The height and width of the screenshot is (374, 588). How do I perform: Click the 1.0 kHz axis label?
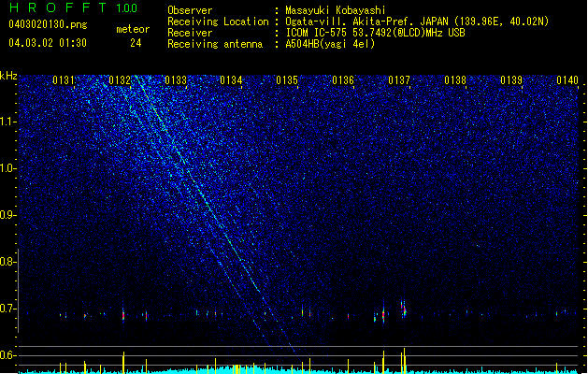click(x=7, y=168)
